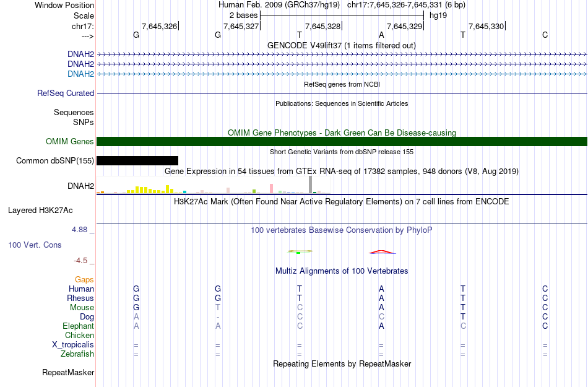
Task: Click the Human species label
Action: (x=81, y=289)
